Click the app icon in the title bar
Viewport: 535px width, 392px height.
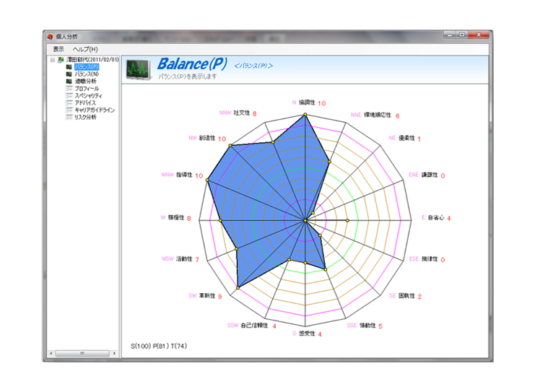pyautogui.click(x=50, y=36)
